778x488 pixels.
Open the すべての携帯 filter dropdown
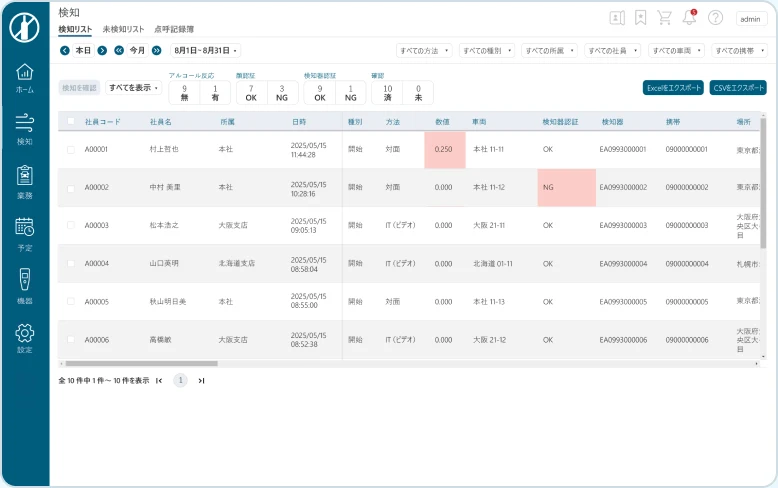pyautogui.click(x=739, y=51)
